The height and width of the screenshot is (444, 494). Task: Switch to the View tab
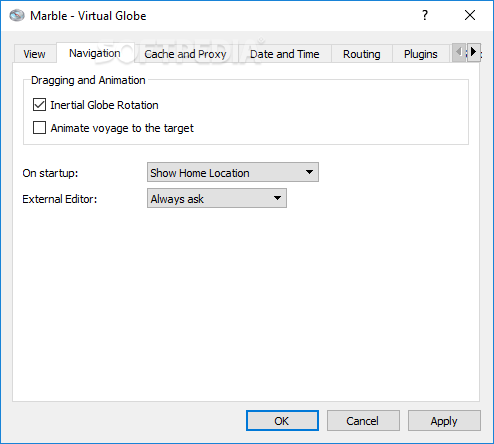(34, 54)
